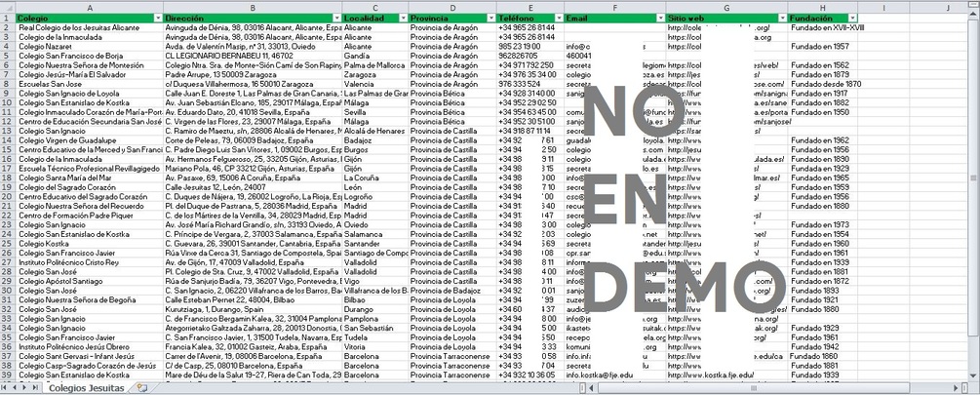Select address cell Calle Jesuitas 12, León, 24007

tap(253, 187)
